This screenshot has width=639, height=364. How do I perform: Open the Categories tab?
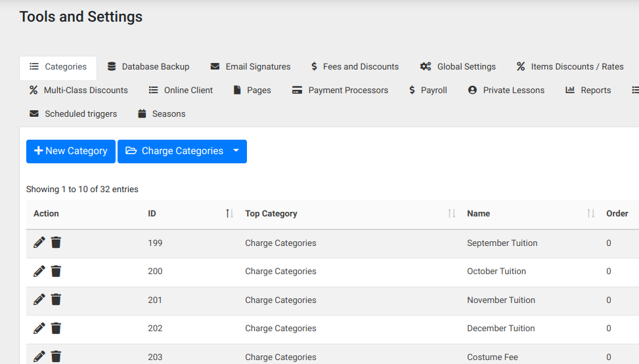[x=58, y=67]
